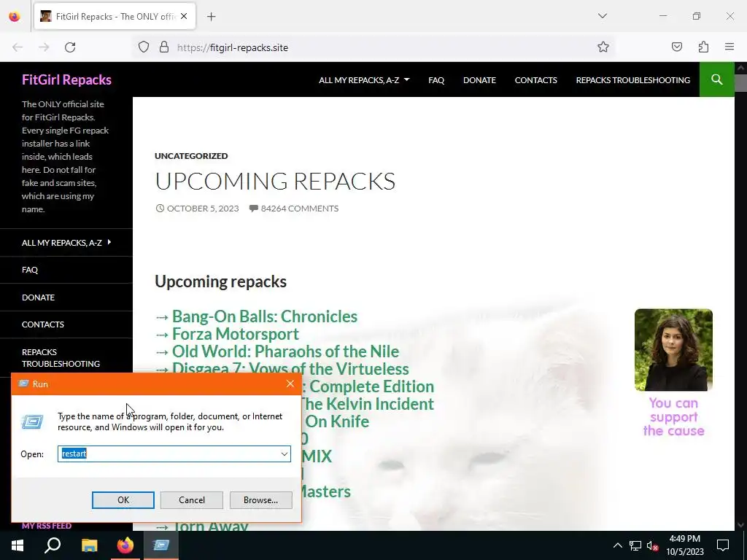
Task: Open Windows taskbar search
Action: (x=53, y=545)
